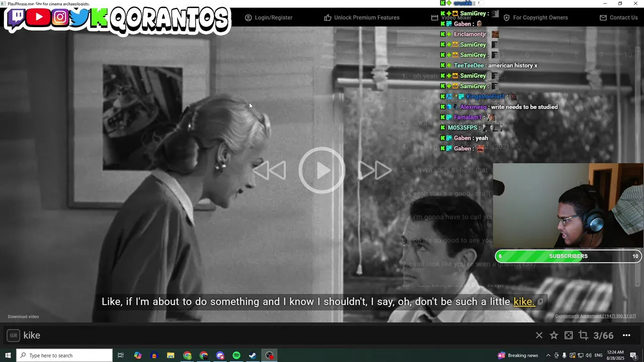The width and height of the screenshot is (644, 362).
Task: Open the Windows Start menu
Action: [x=8, y=355]
